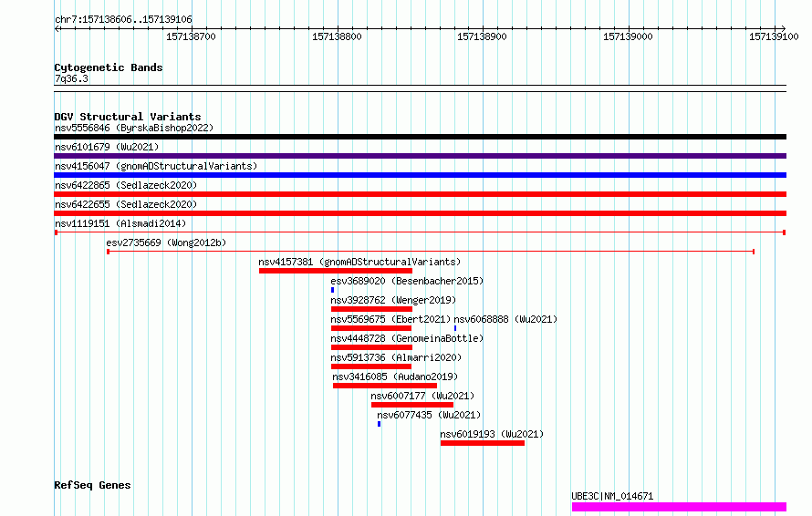The width and height of the screenshot is (812, 516).
Task: Click the nsv5913736 (Almarri2020) label
Action: (x=396, y=357)
